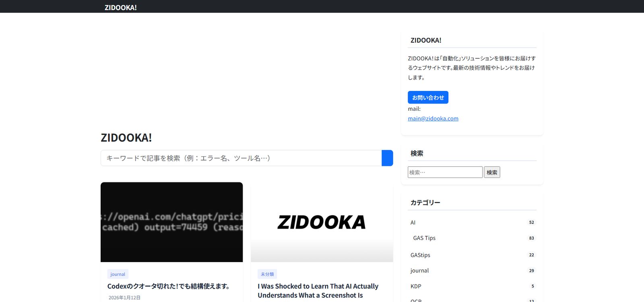Click the journal tag on Codex article

[x=118, y=274]
